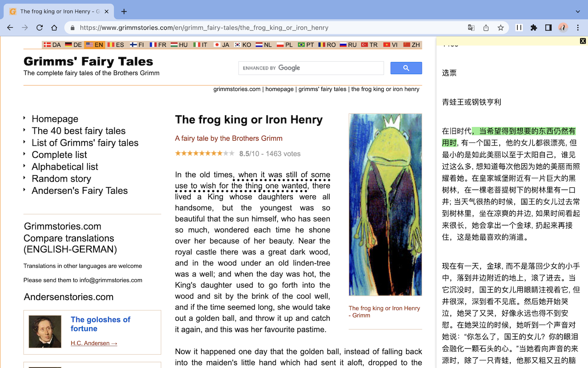The height and width of the screenshot is (368, 588).
Task: Open The 40 best fairy tales
Action: (x=79, y=131)
